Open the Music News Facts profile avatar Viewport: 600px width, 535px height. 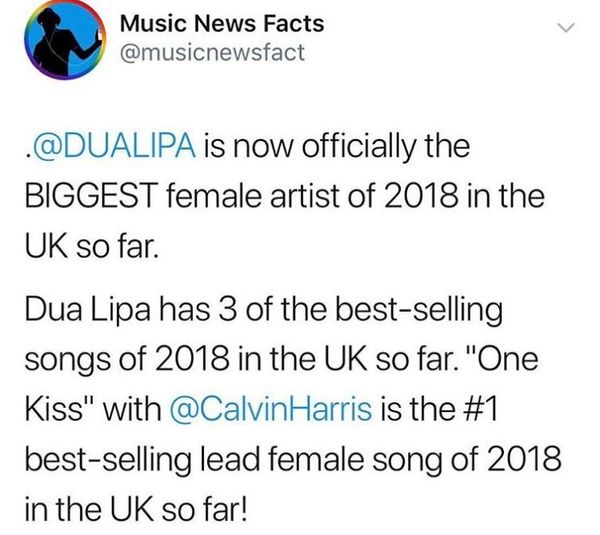click(65, 39)
